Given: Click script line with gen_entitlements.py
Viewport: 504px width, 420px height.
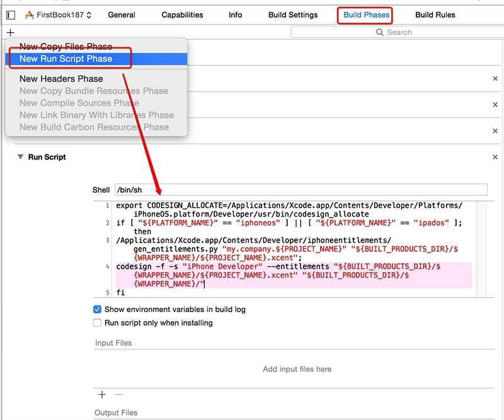Looking at the screenshot, I should click(x=287, y=249).
